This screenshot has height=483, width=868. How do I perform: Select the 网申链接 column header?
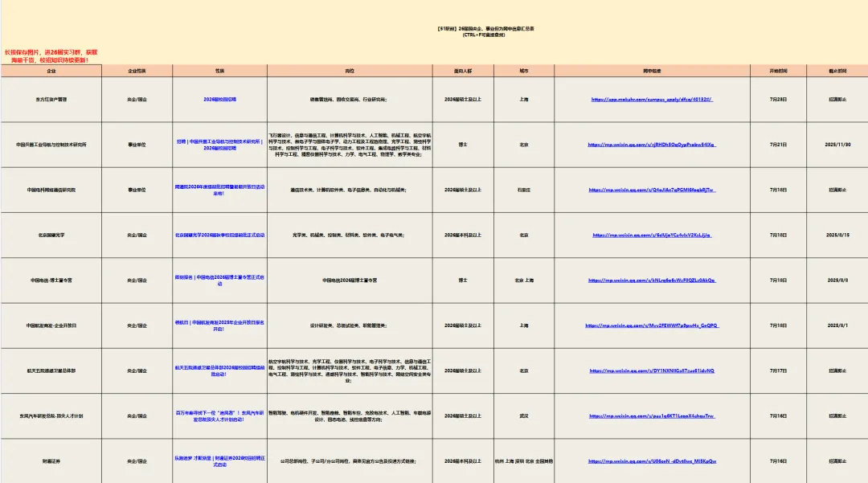pos(652,71)
